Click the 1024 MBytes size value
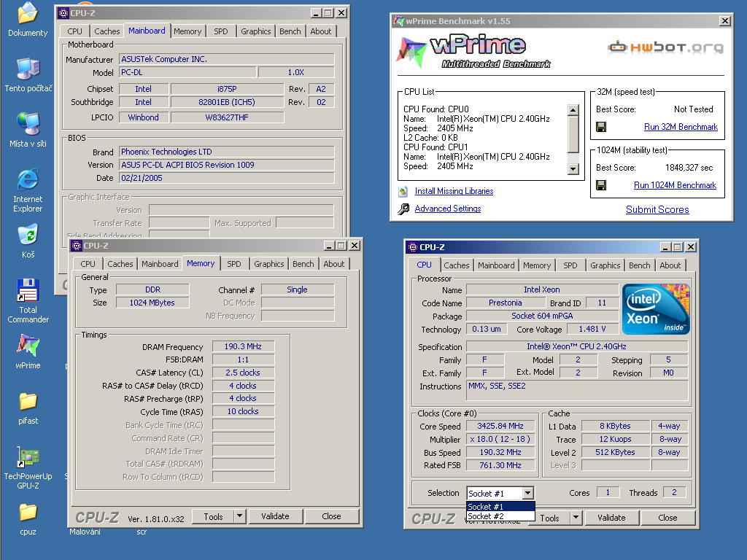This screenshot has height=560, width=747. tap(152, 303)
